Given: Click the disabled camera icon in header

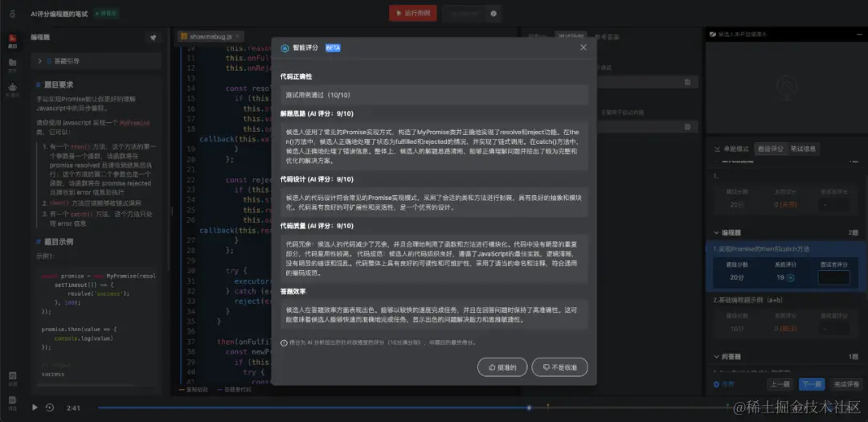Looking at the screenshot, I should pos(713,35).
